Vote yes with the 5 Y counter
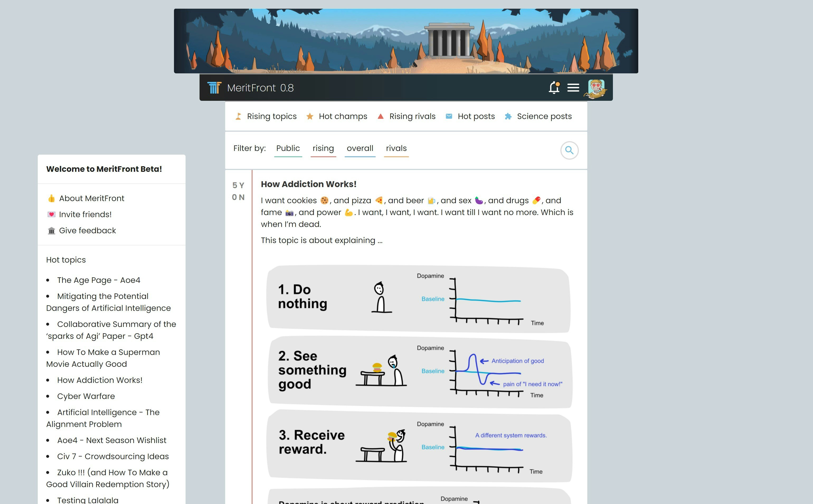Viewport: 813px width, 504px height. point(238,185)
